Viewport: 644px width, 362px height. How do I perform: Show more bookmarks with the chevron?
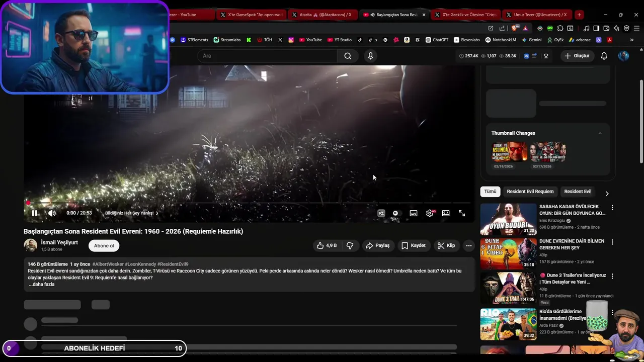[x=631, y=40]
